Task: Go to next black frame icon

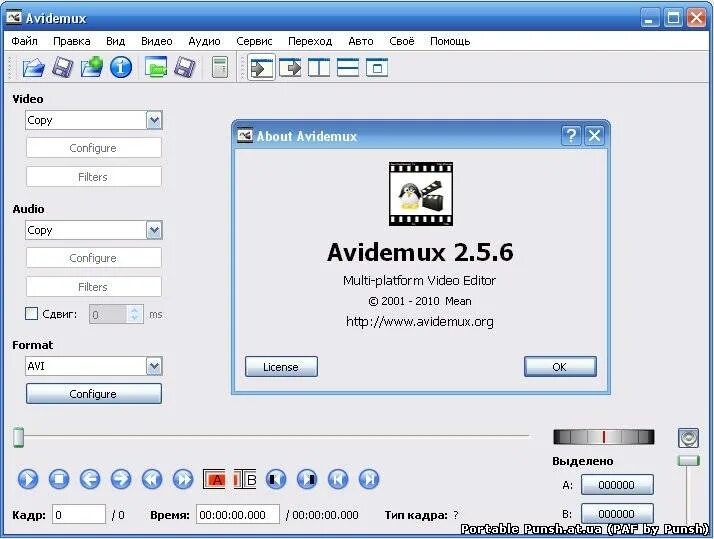Action: point(307,479)
